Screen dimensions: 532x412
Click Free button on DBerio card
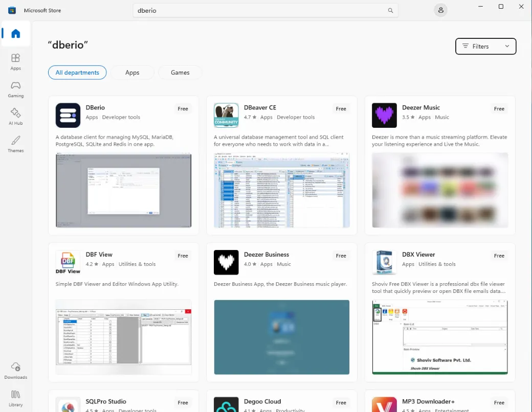183,108
